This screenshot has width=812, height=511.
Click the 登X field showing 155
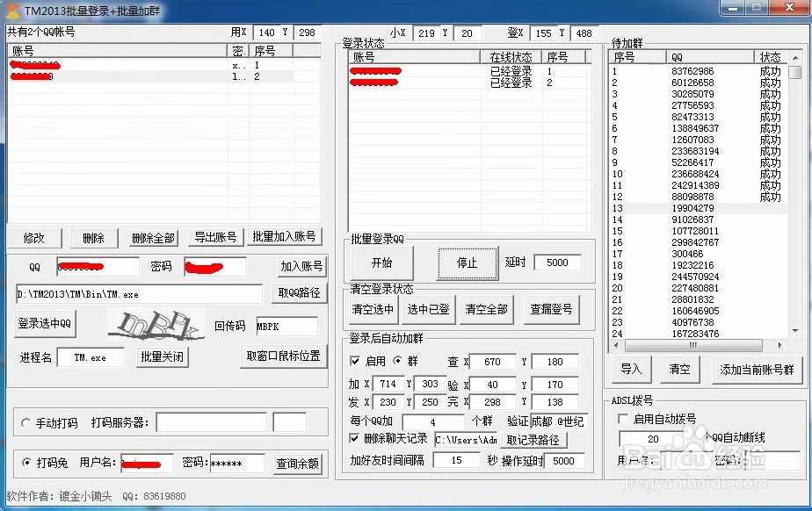point(544,33)
